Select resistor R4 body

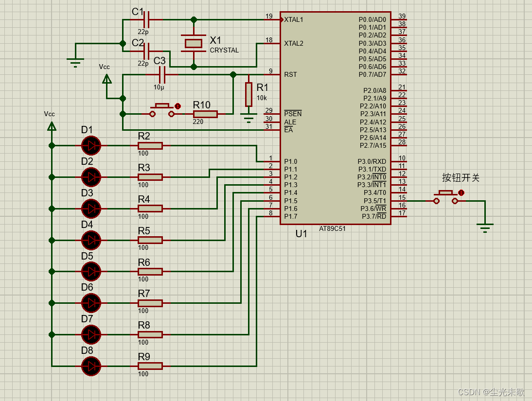click(150, 209)
